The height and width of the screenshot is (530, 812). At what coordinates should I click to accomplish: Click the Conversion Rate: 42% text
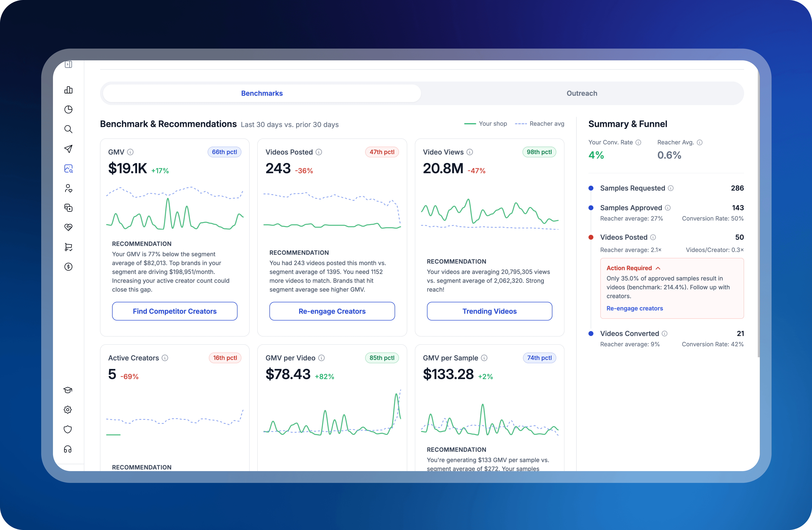tap(713, 344)
